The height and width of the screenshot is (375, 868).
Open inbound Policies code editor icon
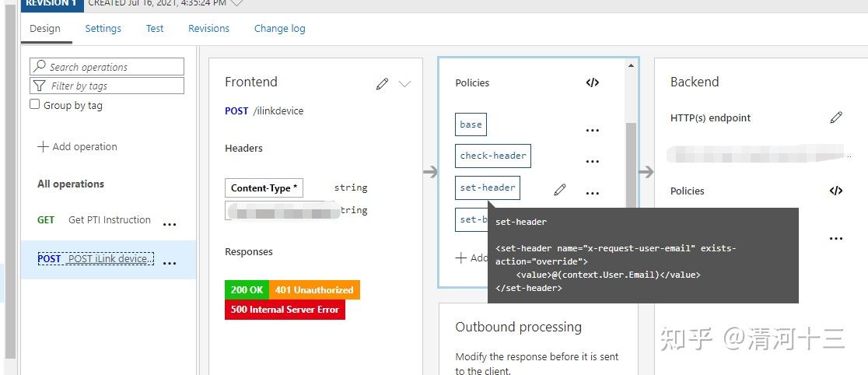click(593, 82)
